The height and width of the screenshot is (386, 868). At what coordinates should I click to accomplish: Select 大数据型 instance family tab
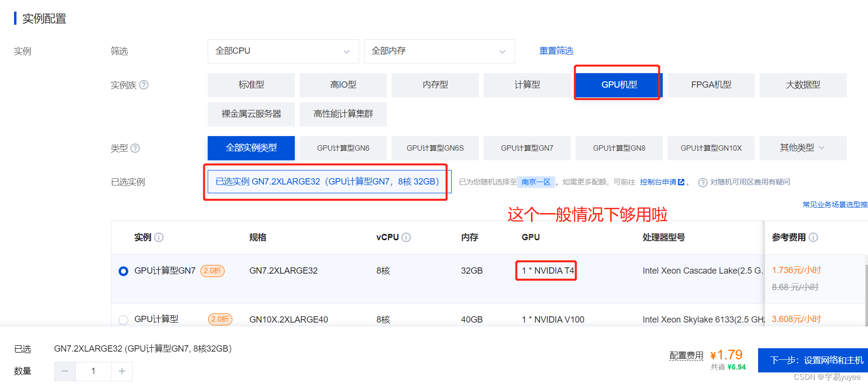(803, 85)
